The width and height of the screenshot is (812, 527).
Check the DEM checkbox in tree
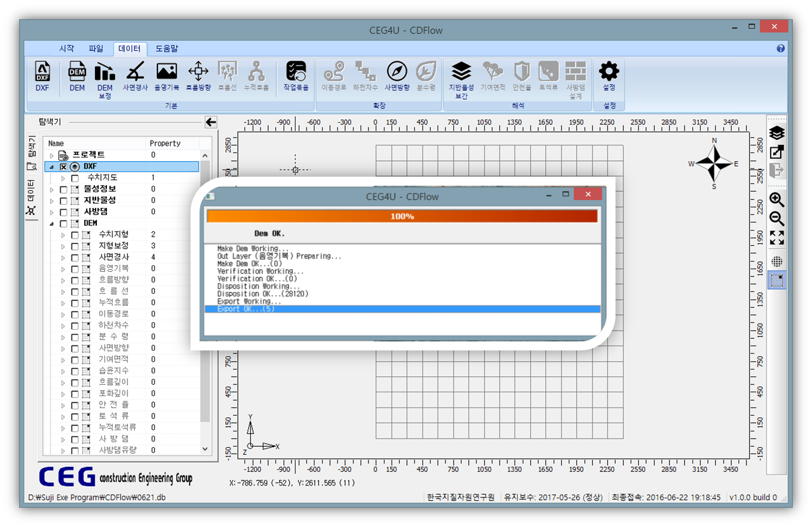click(64, 224)
